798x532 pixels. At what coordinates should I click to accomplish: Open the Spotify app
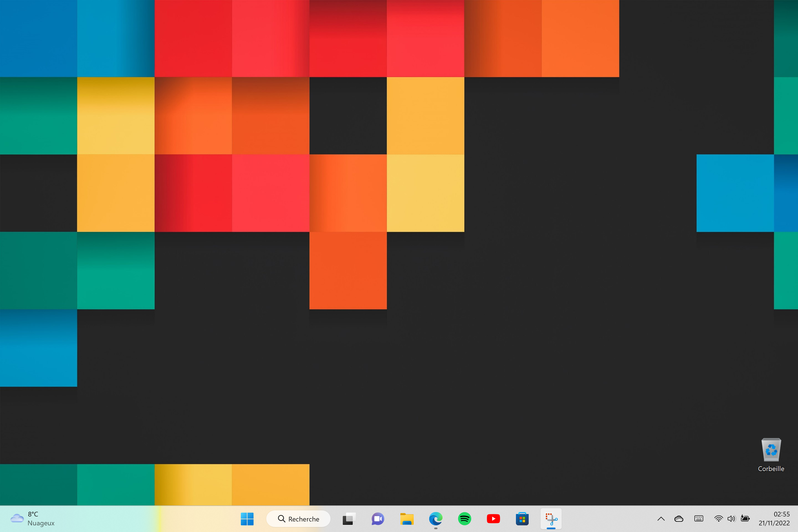pyautogui.click(x=464, y=519)
